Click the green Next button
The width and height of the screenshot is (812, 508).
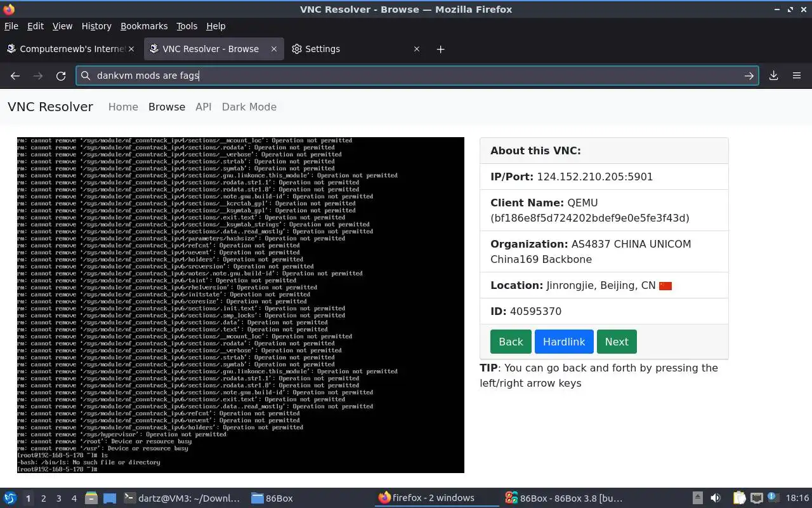click(x=617, y=342)
